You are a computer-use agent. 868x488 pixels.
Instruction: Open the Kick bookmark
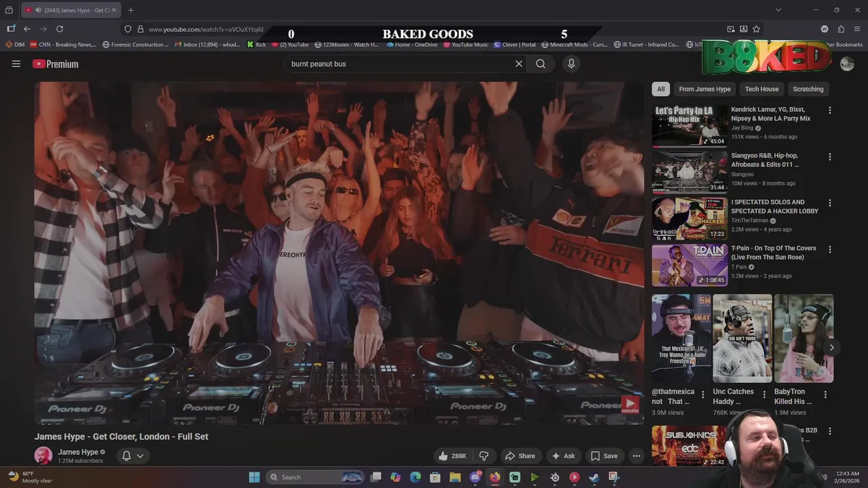(x=256, y=45)
